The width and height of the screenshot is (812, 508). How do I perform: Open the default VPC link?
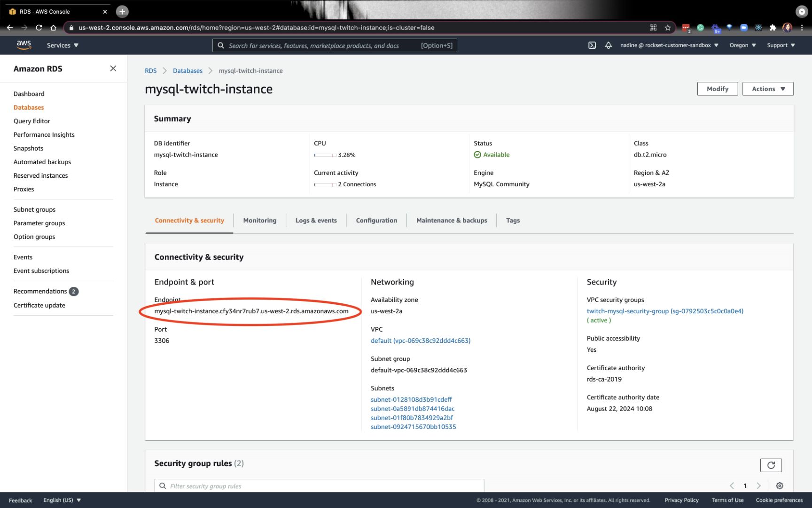click(421, 341)
